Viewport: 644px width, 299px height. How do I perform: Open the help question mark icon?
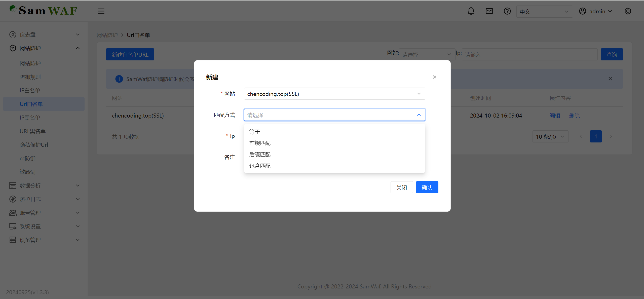[x=507, y=11]
